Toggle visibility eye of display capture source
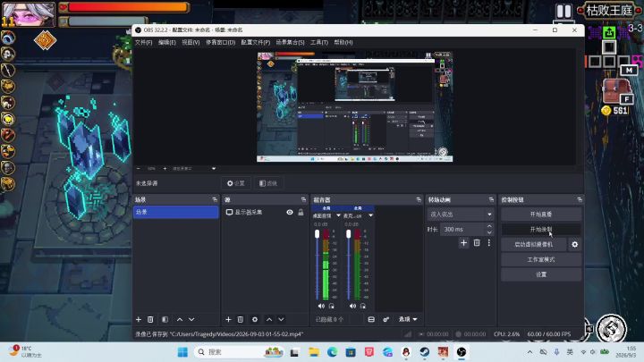This screenshot has width=644, height=362. [x=290, y=212]
